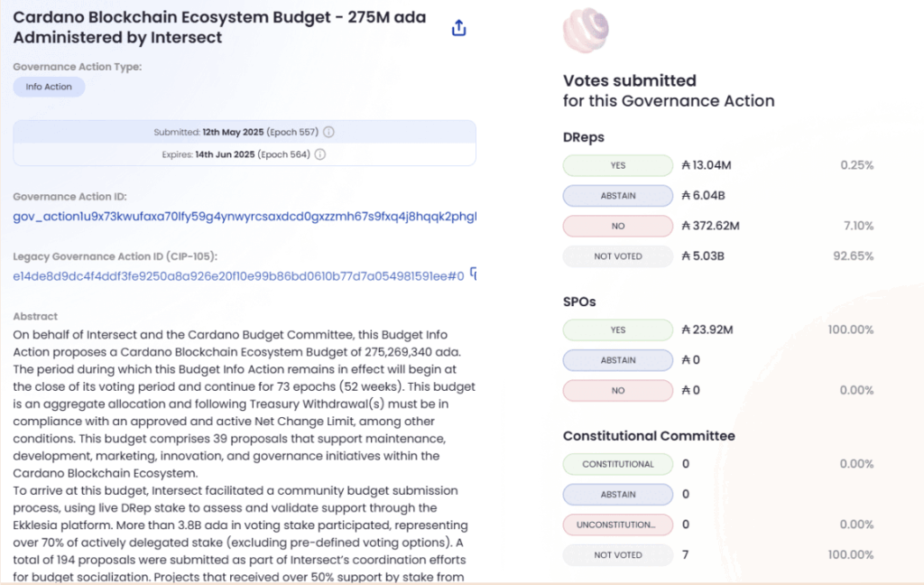This screenshot has width=924, height=585.
Task: Click the CONSTITUTIONAL vote pill
Action: [617, 464]
